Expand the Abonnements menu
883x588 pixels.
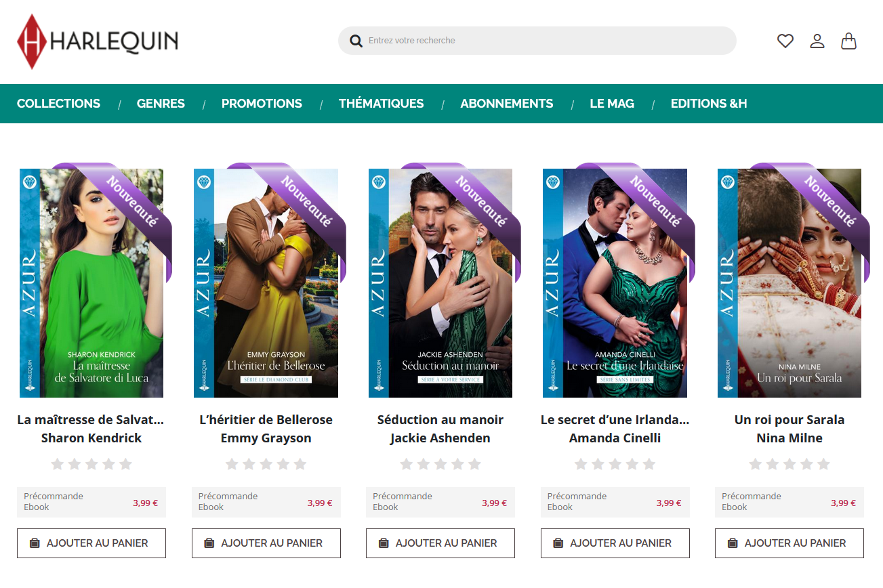(506, 104)
